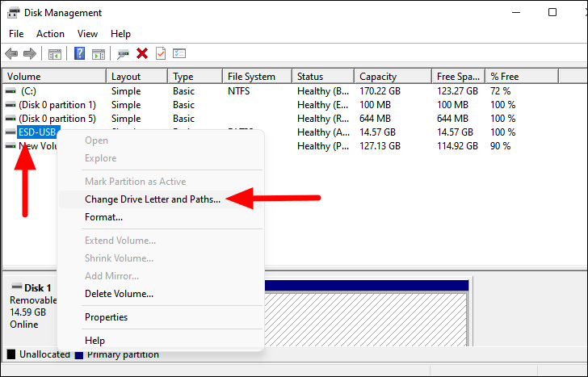Open the View menu
The height and width of the screenshot is (377, 588).
coord(87,34)
